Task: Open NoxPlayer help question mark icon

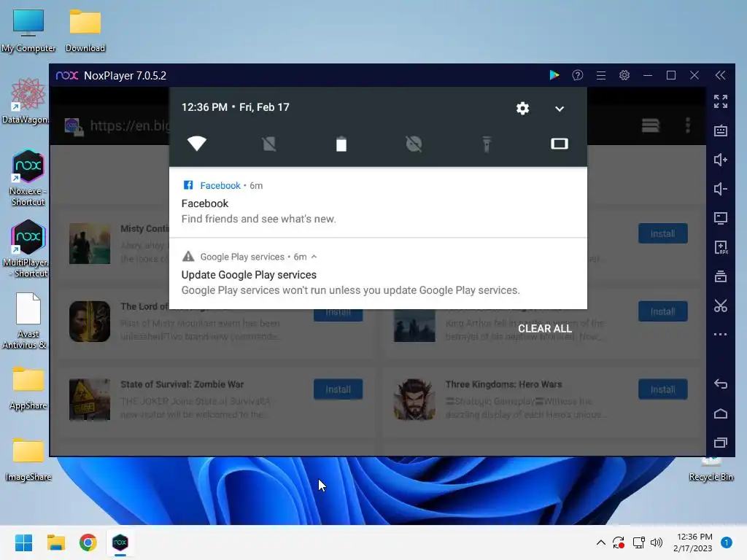Action: coord(578,75)
